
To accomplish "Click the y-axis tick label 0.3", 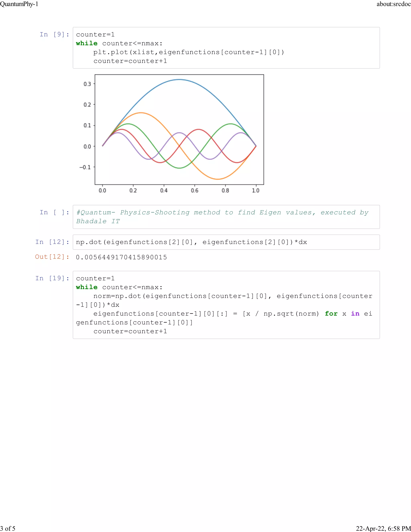I will 87,84.
